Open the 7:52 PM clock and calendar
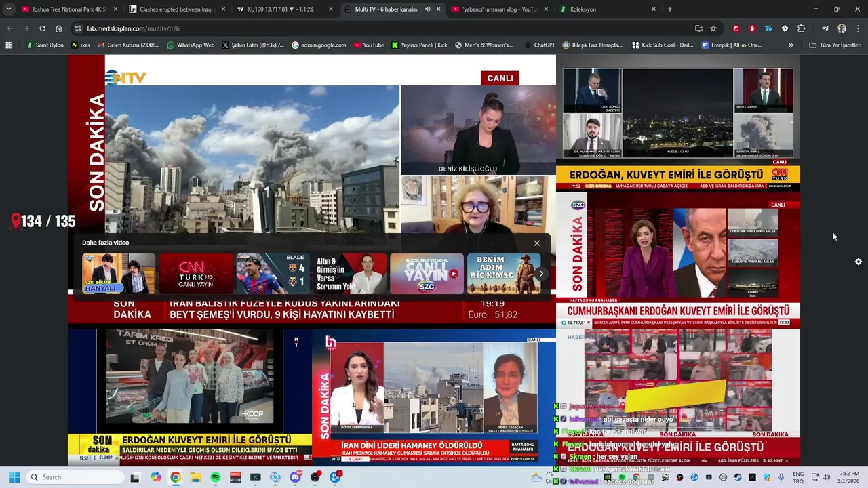Viewport: 868px width, 488px height. point(849,477)
